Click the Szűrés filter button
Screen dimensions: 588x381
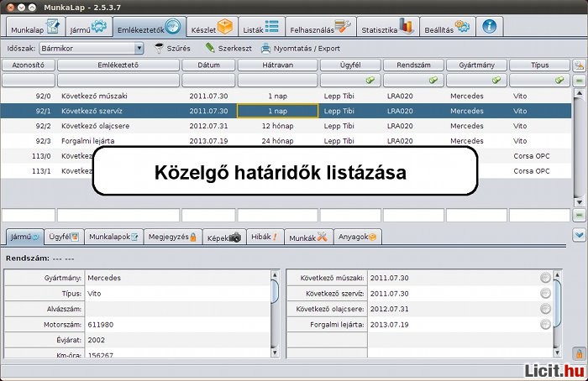pos(172,49)
